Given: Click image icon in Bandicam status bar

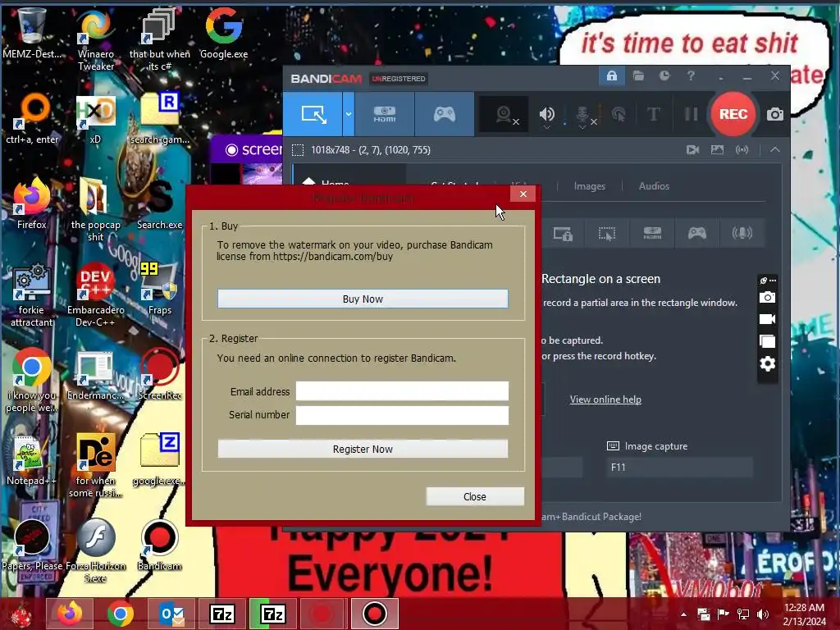Looking at the screenshot, I should pyautogui.click(x=717, y=150).
